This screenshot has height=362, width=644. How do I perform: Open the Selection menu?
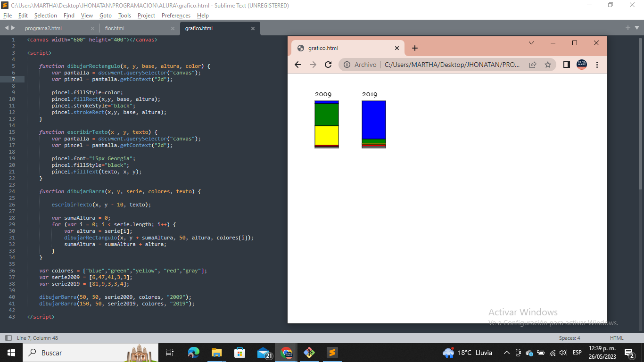click(x=46, y=16)
